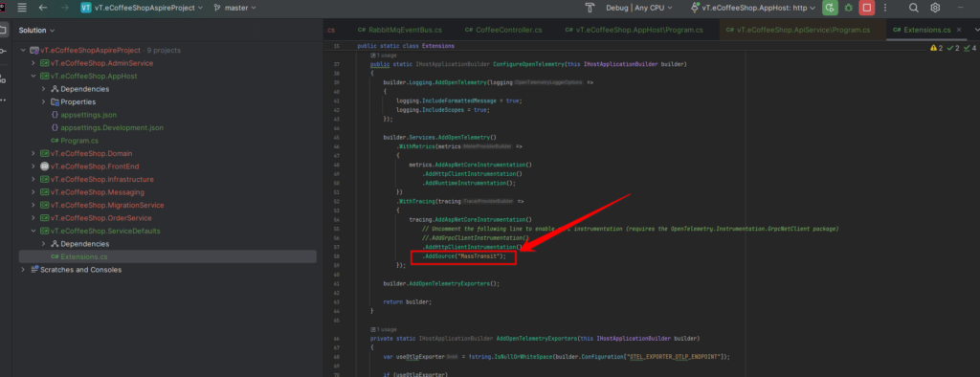Click the yellow warnings indicator showing 2
The image size is (980, 377).
click(x=936, y=48)
